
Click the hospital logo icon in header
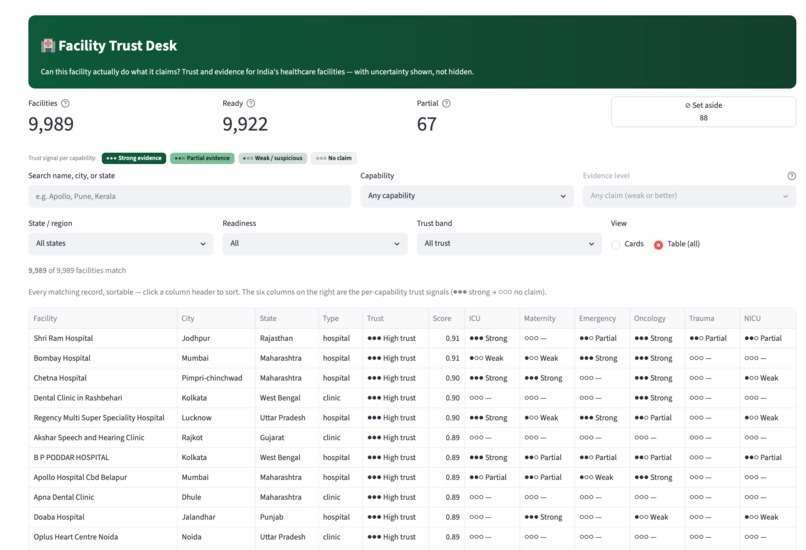coord(48,46)
